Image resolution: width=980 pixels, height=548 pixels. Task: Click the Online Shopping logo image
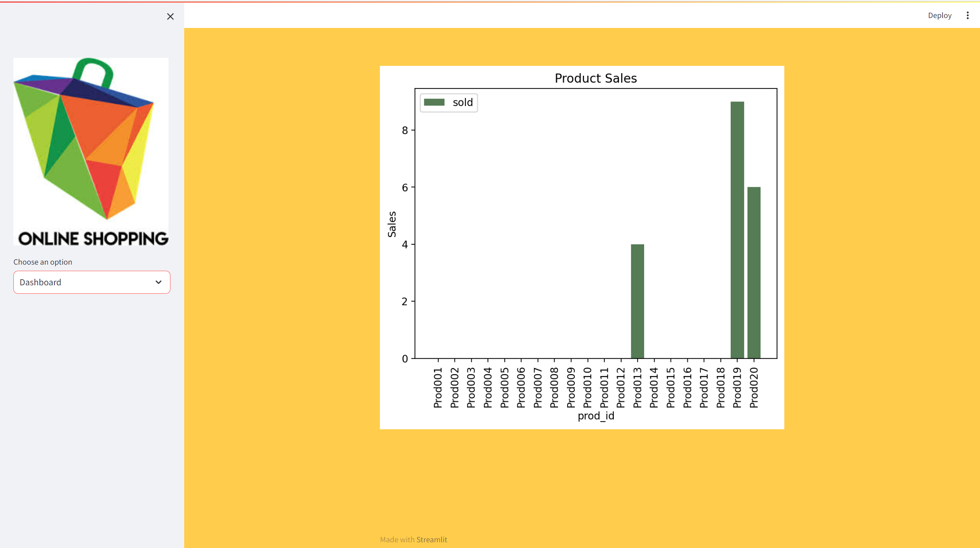click(x=91, y=151)
